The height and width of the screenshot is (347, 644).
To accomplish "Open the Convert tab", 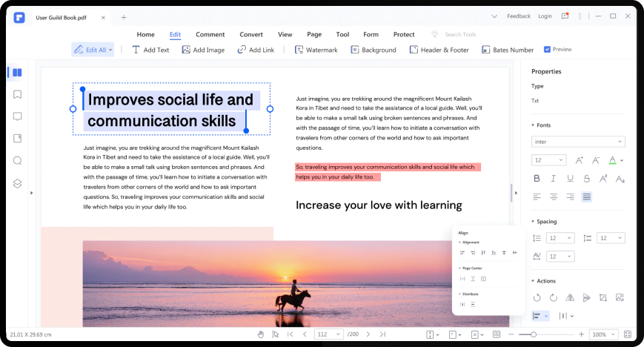I will pos(251,35).
